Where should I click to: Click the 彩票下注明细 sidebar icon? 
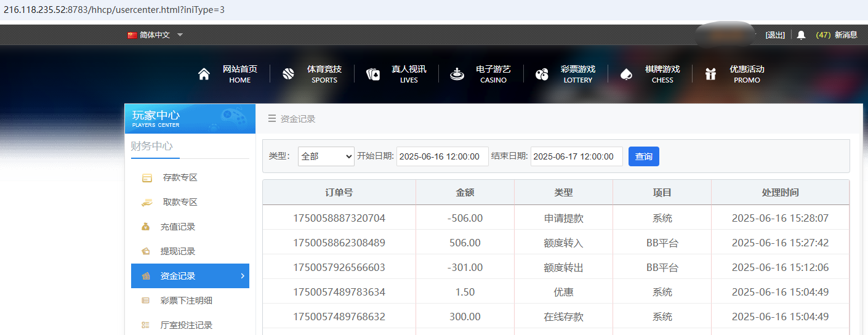146,301
